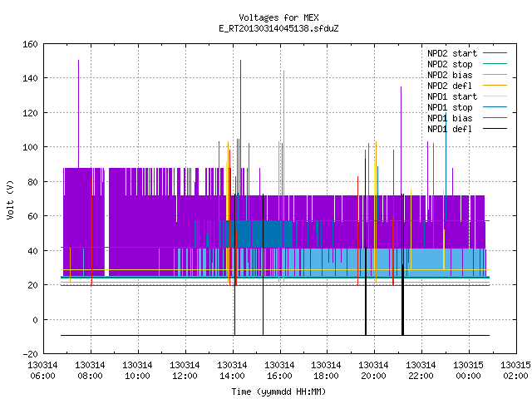Click the 120 y-axis tick label
This screenshot has height=399, width=532.
click(x=30, y=113)
